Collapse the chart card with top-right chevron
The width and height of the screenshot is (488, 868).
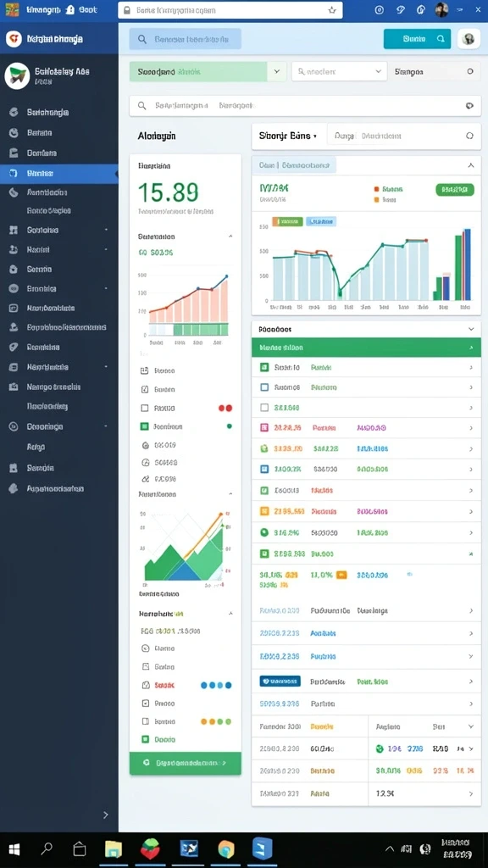tap(471, 165)
